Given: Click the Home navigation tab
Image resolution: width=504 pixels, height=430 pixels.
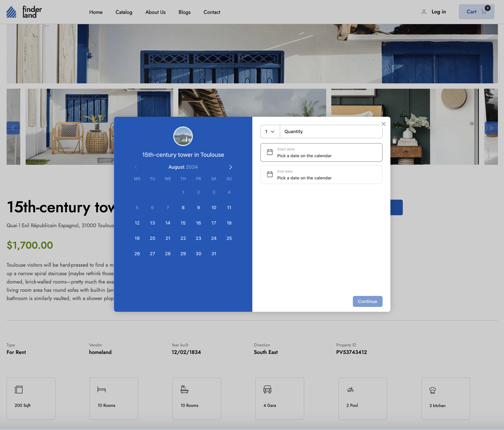Looking at the screenshot, I should point(96,12).
